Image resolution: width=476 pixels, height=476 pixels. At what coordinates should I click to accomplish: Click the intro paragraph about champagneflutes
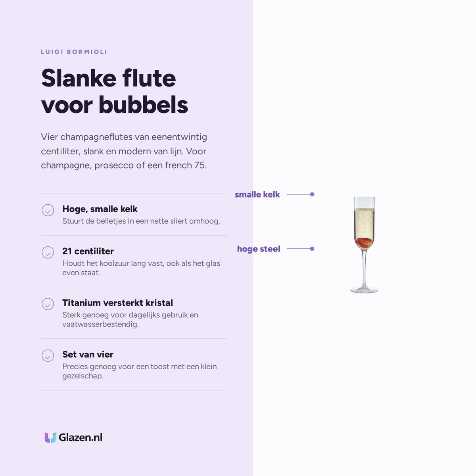(x=124, y=151)
